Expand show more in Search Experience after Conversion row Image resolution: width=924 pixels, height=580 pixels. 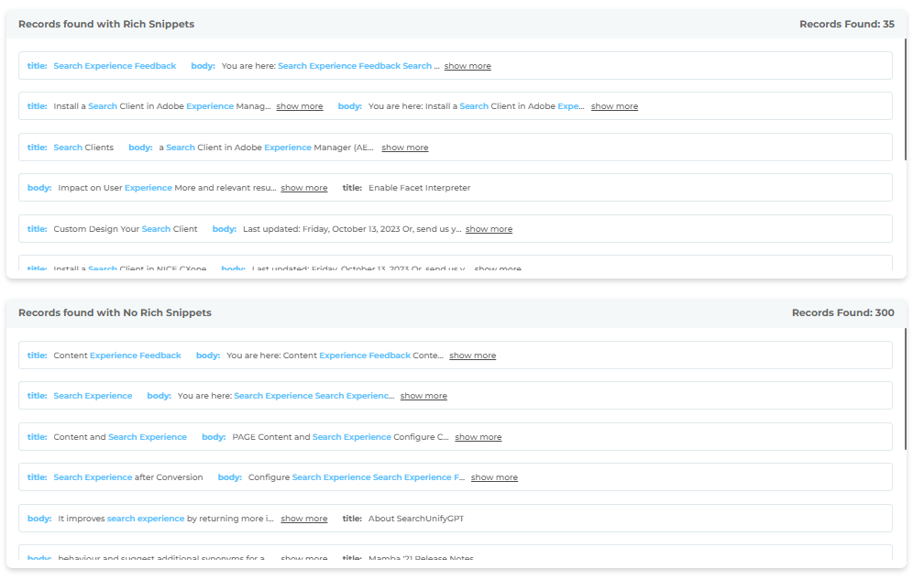(494, 477)
